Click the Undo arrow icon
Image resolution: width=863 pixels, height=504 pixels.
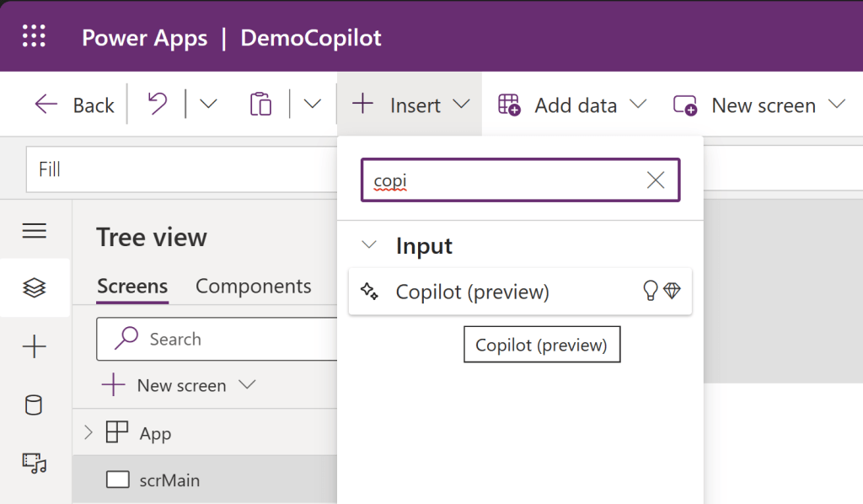click(x=157, y=105)
